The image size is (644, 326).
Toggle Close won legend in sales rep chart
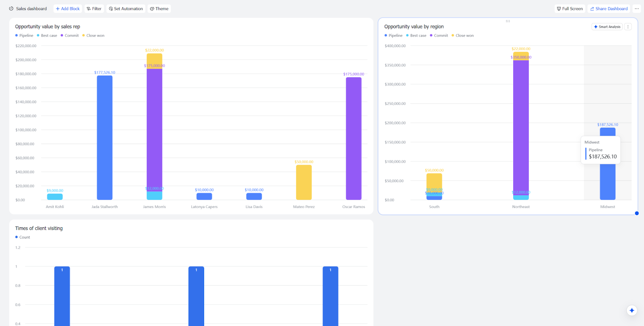(93, 35)
